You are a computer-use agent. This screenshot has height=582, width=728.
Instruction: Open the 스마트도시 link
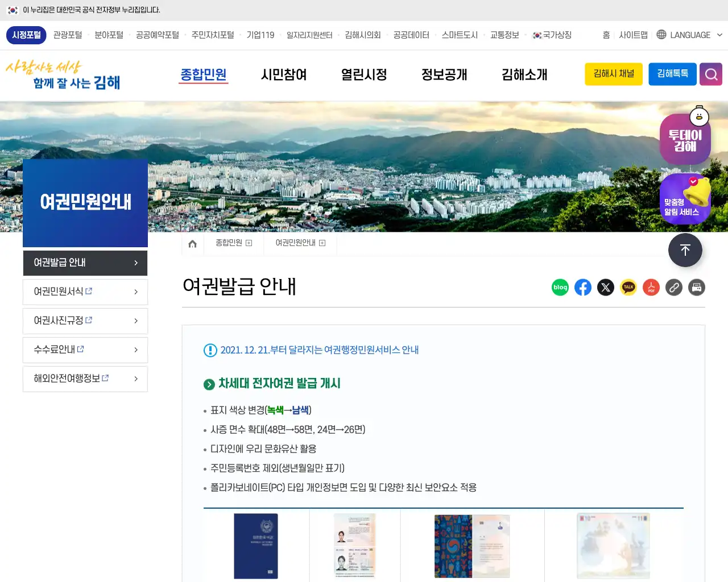pyautogui.click(x=460, y=35)
